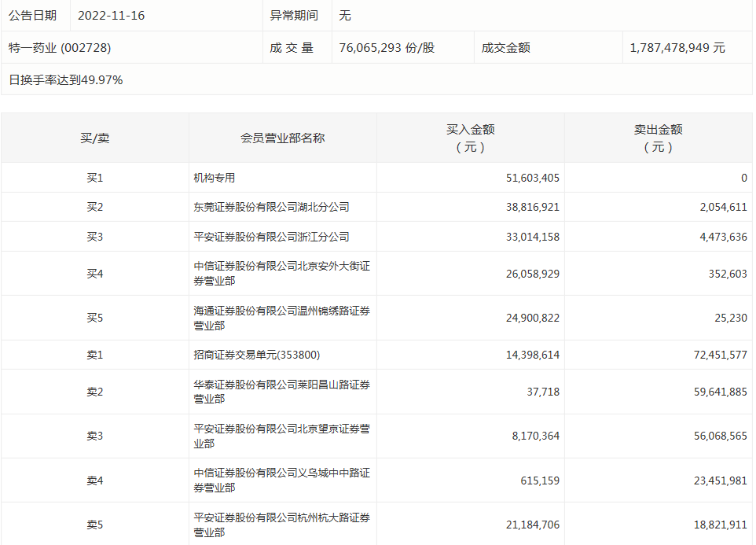Select the volume value 76,065,293 份/股

[x=387, y=48]
